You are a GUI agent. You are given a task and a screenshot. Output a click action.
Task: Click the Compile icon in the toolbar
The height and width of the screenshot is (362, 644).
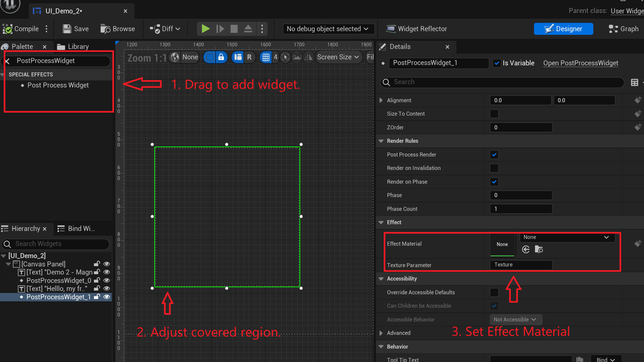point(8,29)
